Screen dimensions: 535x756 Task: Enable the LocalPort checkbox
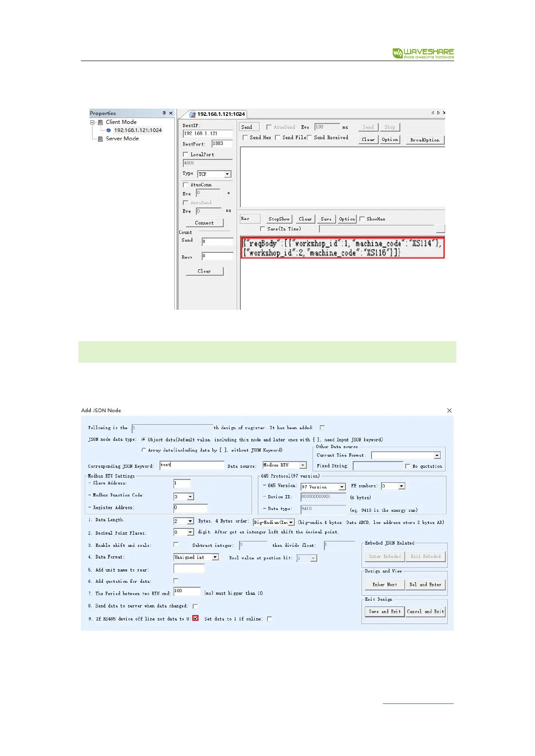pos(186,154)
